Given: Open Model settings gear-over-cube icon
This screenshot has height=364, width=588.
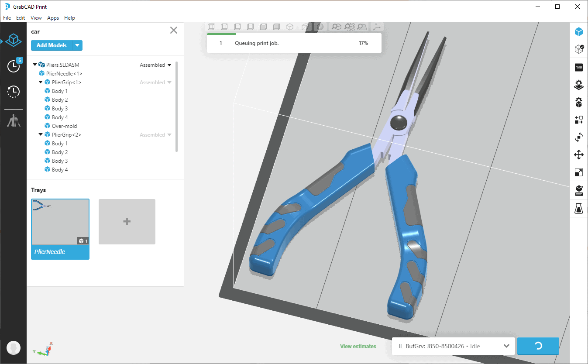Looking at the screenshot, I should click(x=579, y=103).
